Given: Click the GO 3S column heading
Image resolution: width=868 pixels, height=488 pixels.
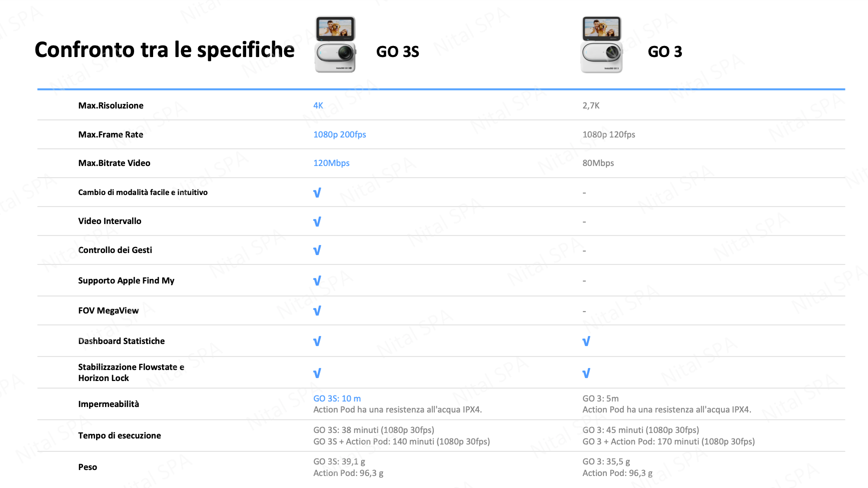Looking at the screenshot, I should pyautogui.click(x=398, y=51).
